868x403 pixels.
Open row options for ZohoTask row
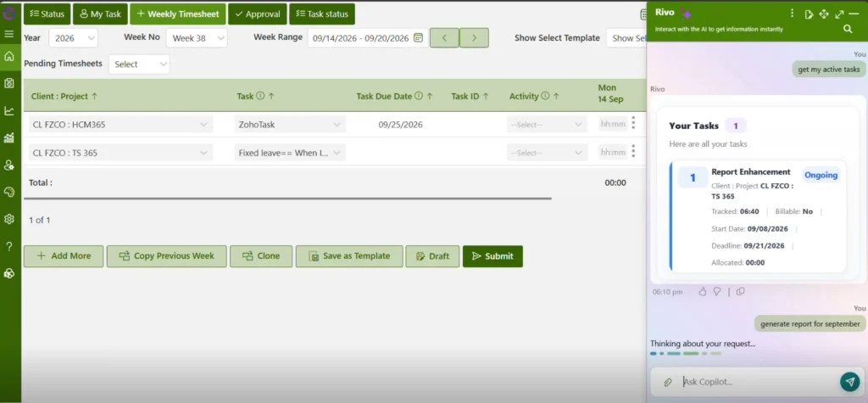(x=633, y=123)
